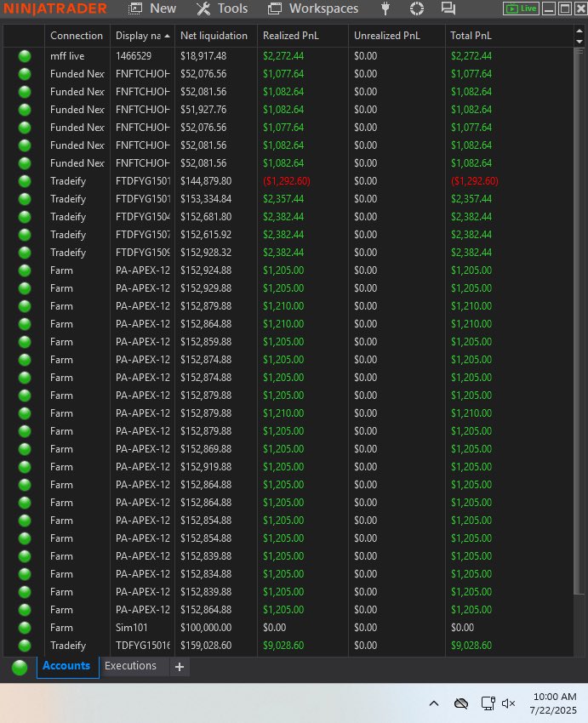
Task: Open the network tray icon
Action: tap(488, 703)
